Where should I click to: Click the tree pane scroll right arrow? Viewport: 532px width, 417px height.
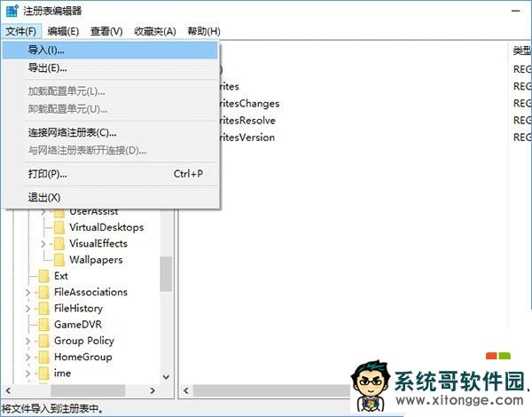(153, 391)
